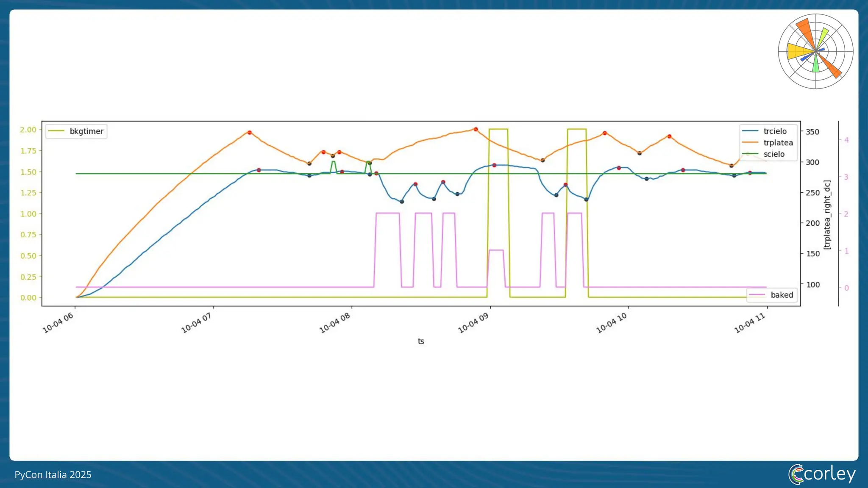The image size is (868, 488).
Task: Click the 10-04 07 tick label
Action: [x=197, y=324]
